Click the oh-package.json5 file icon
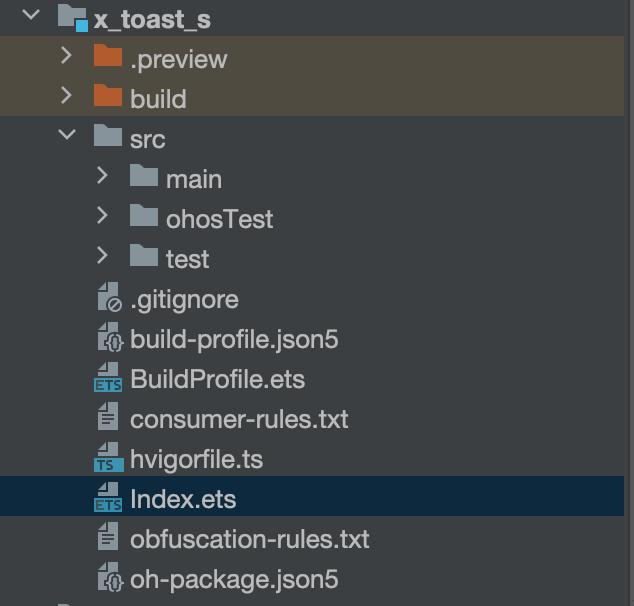 [108, 578]
